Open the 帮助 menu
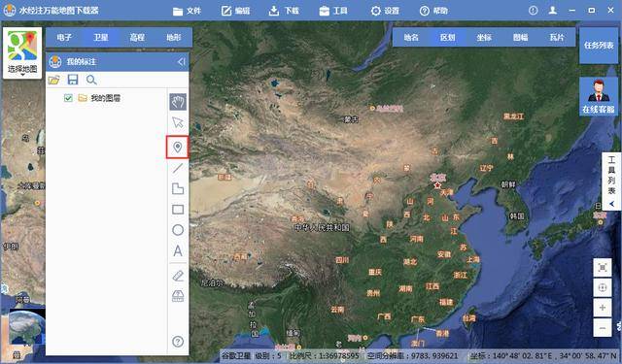 (434, 11)
